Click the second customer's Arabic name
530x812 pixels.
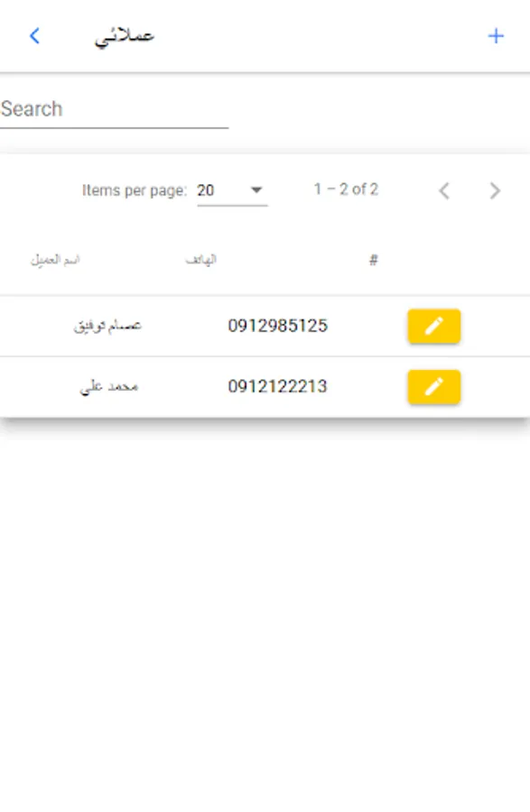click(x=108, y=387)
